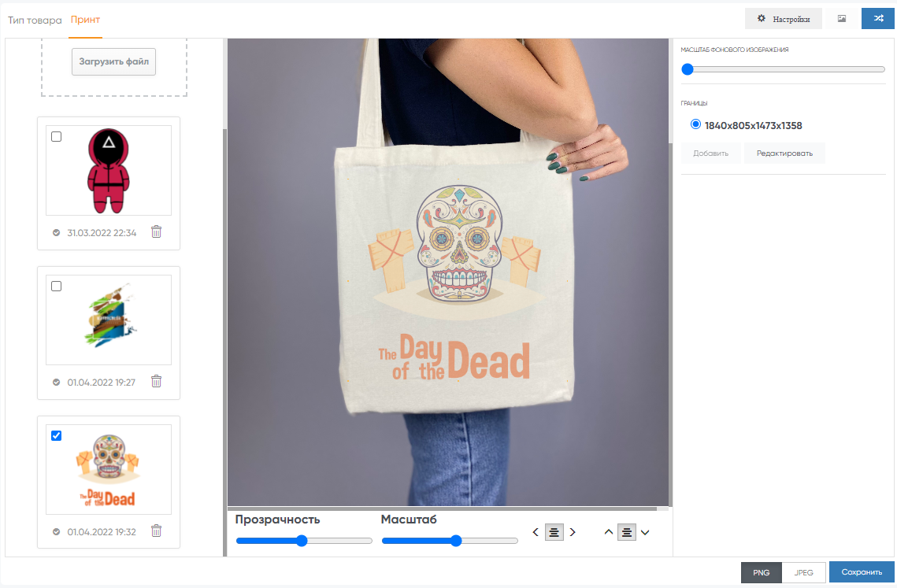The height and width of the screenshot is (588, 897).
Task: Click the date text 01.04.2022 19:32
Action: tap(102, 532)
